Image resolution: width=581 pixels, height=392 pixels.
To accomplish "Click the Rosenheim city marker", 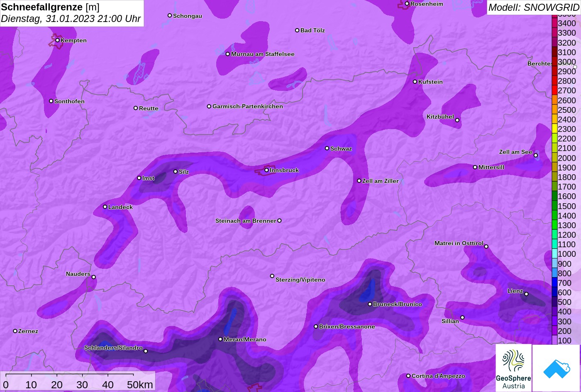I will 407,4.
